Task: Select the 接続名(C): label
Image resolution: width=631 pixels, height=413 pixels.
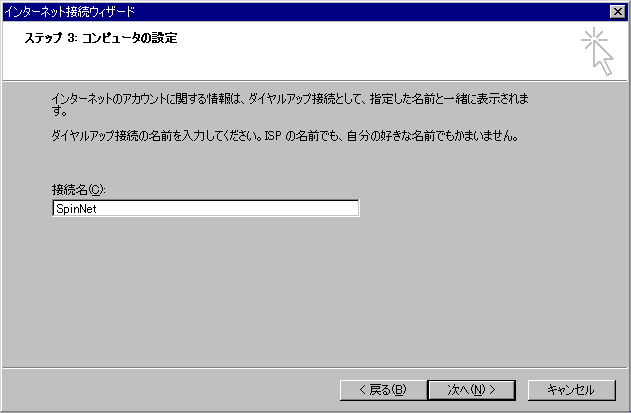Action: pyautogui.click(x=78, y=190)
